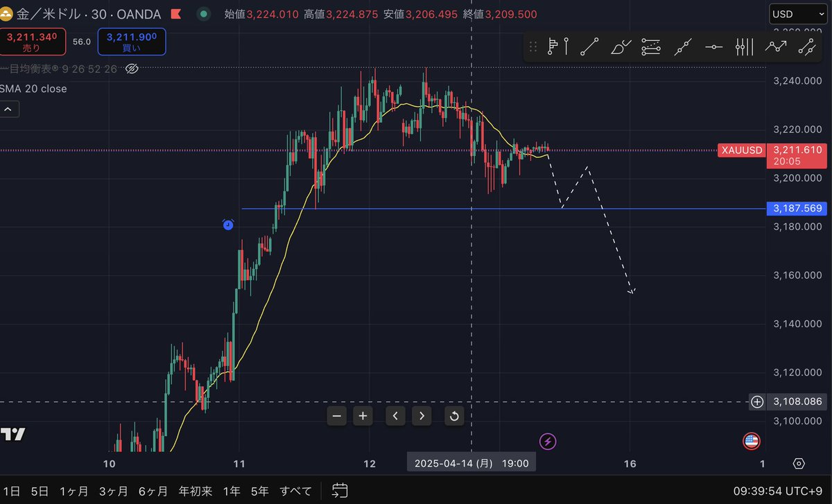Select the 5日 time range
This screenshot has width=832, height=504.
40,491
